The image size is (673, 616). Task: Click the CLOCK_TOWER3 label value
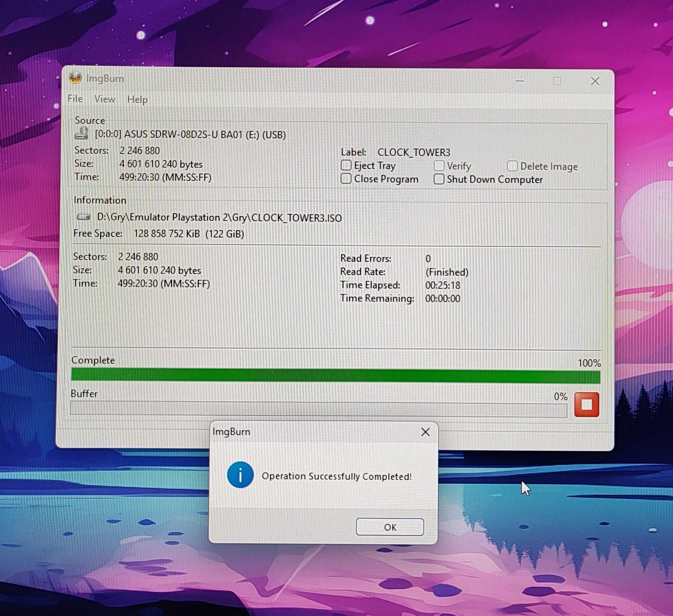coord(414,152)
